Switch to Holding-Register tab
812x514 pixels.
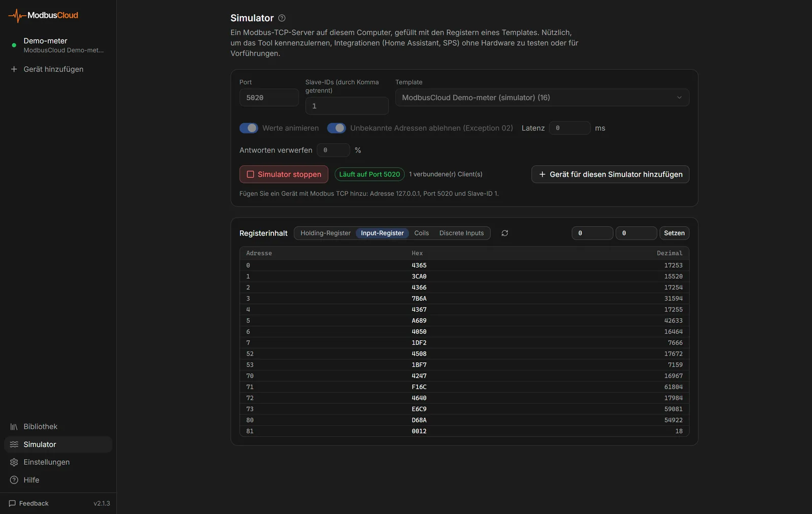click(325, 233)
